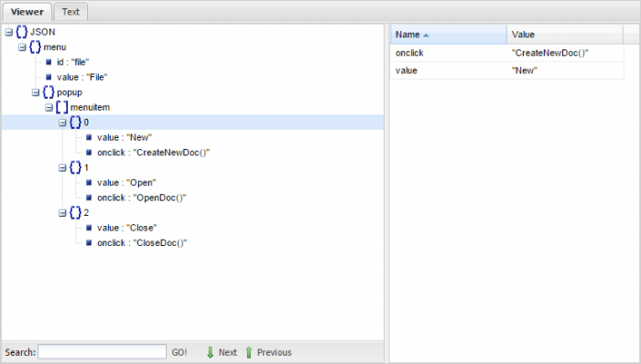Click the Value column header
The image size is (641, 364).
click(x=565, y=35)
